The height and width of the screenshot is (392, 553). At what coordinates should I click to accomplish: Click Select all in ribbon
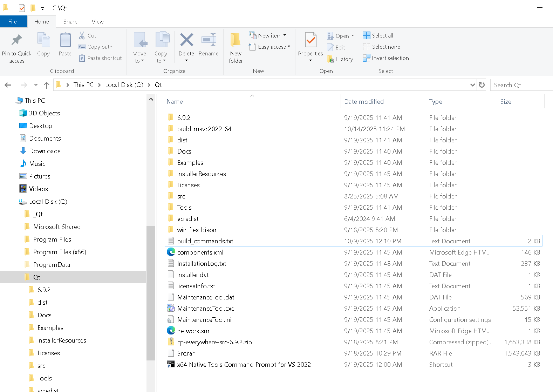[x=378, y=35]
